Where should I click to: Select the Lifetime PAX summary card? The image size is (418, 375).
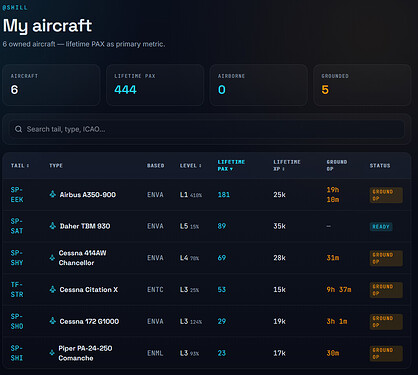pos(155,85)
